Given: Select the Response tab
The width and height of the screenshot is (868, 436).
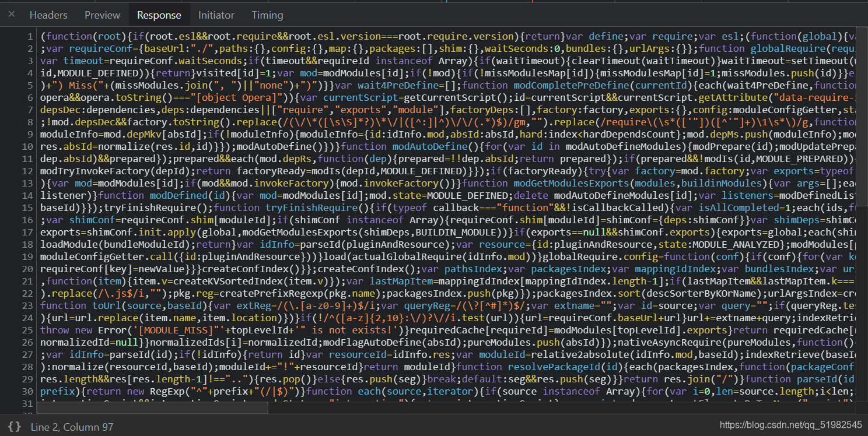Looking at the screenshot, I should pyautogui.click(x=159, y=15).
